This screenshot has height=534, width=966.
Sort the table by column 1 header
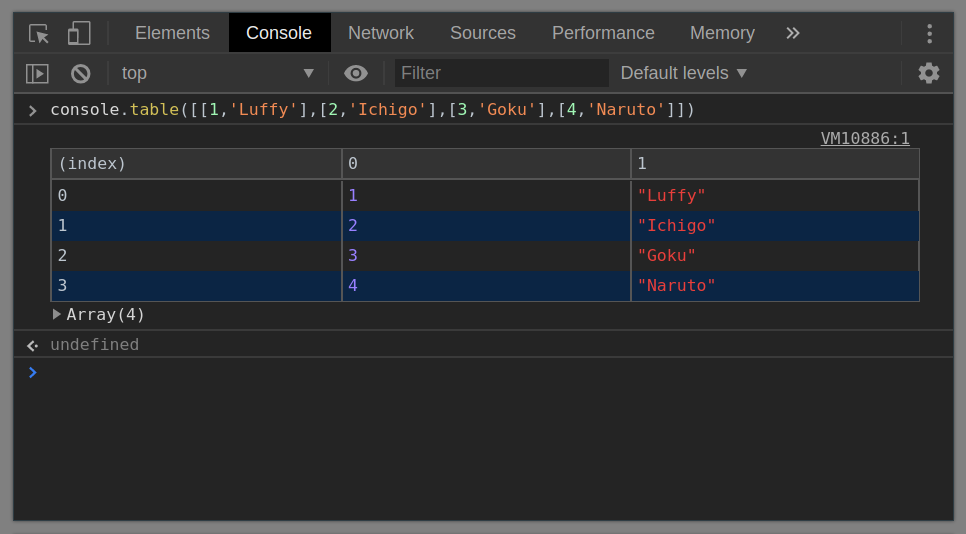click(775, 164)
